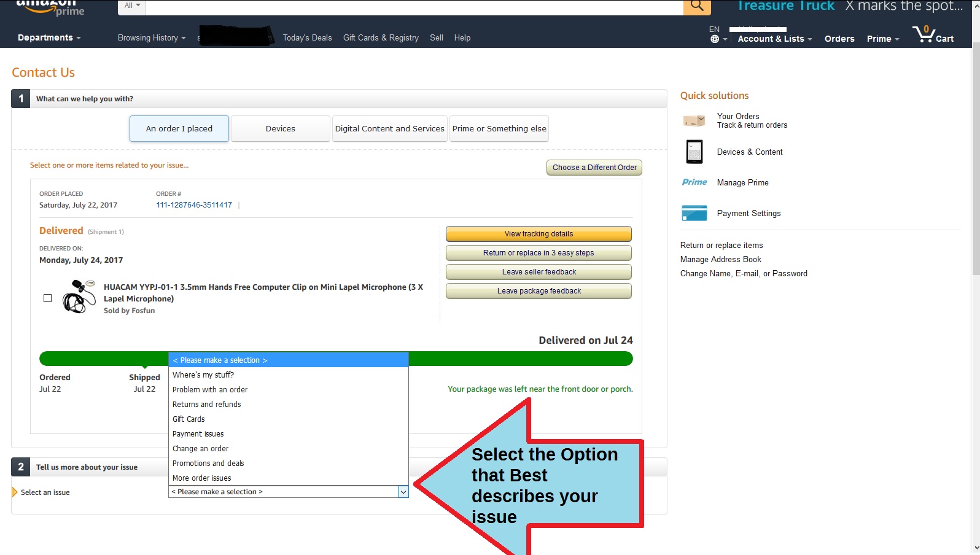Viewport: 980px width, 555px height.
Task: Click the Treasure Truck banner
Action: [850, 6]
